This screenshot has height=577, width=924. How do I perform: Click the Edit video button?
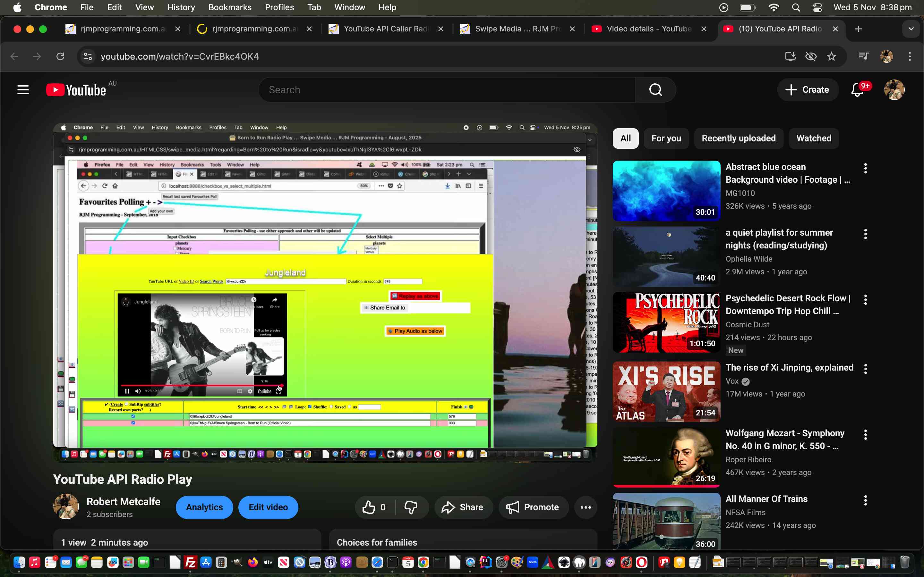[268, 507]
